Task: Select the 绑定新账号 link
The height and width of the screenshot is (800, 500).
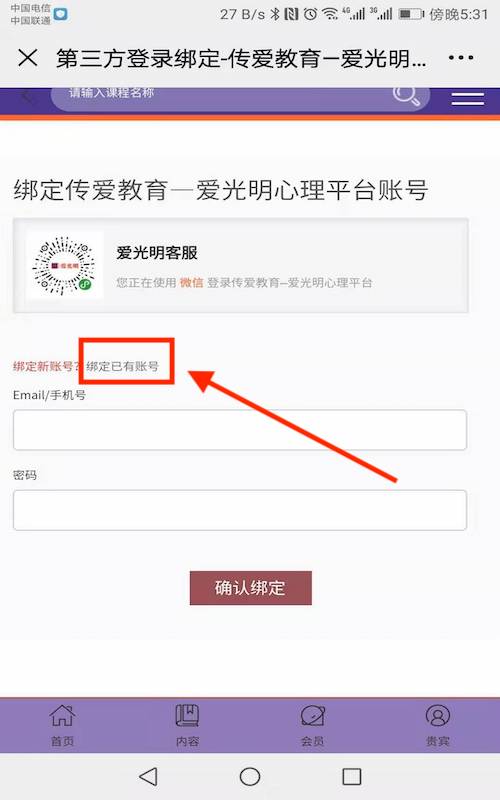Action: coord(46,366)
